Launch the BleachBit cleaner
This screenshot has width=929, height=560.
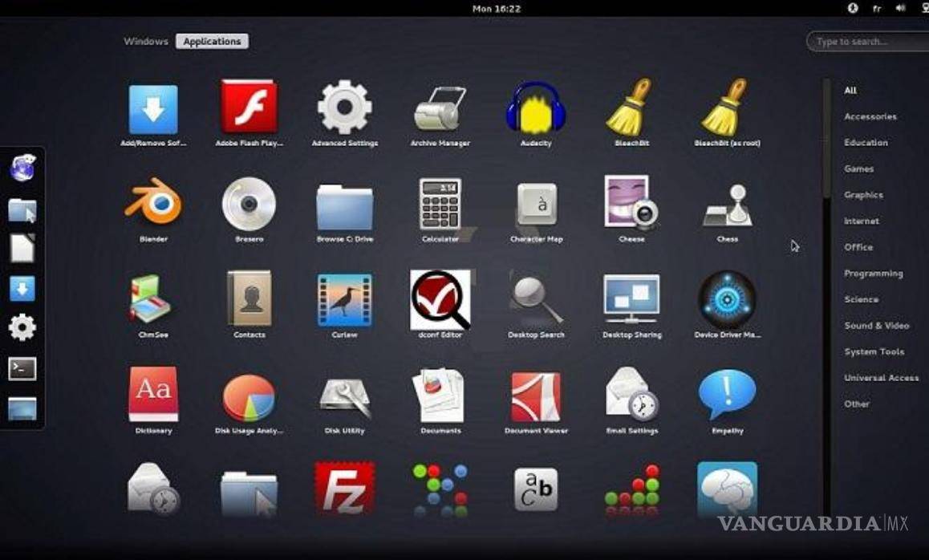pos(631,107)
